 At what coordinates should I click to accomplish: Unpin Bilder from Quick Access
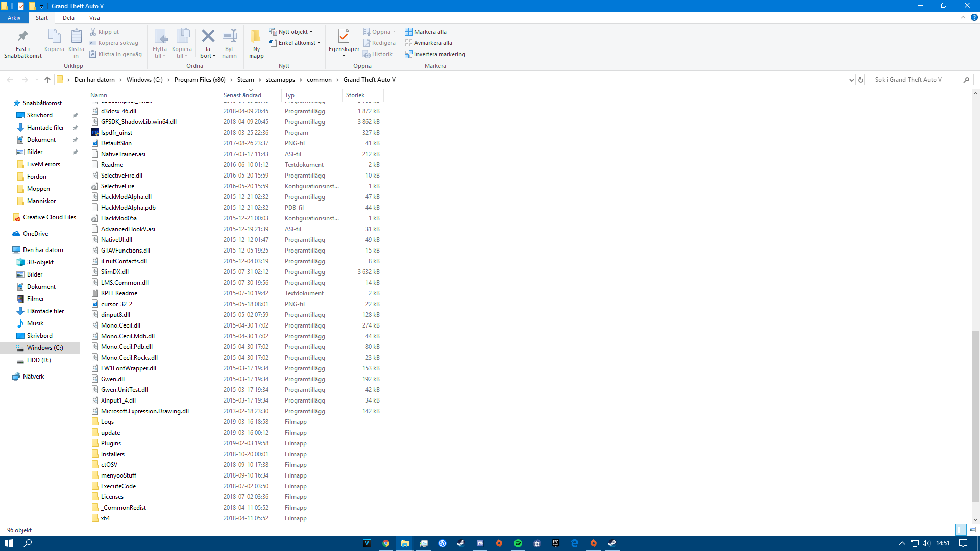(x=75, y=152)
